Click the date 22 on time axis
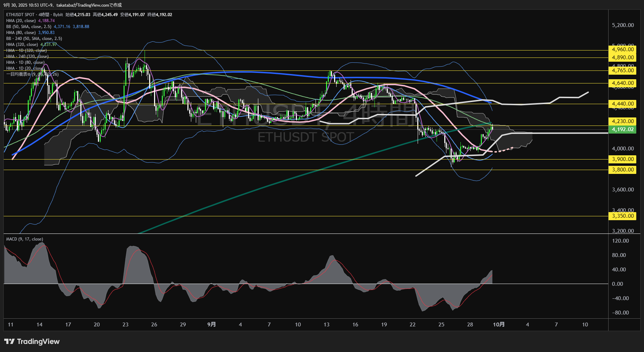The height and width of the screenshot is (352, 644). [x=413, y=325]
